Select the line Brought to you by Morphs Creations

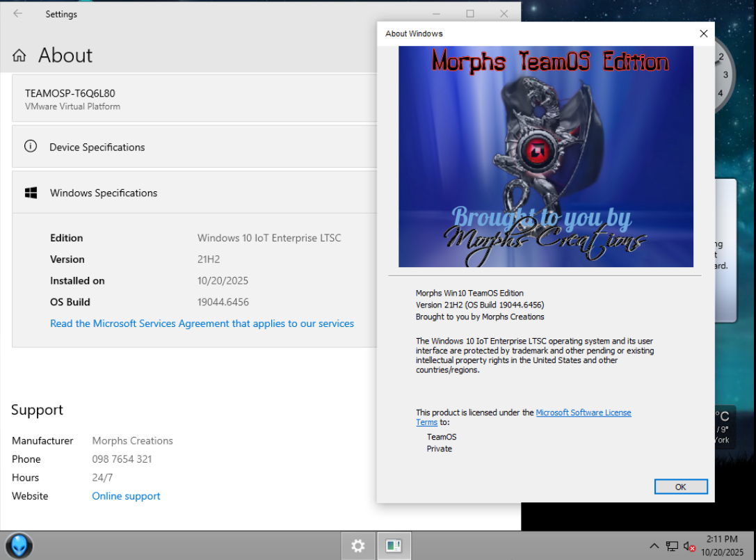coord(480,317)
